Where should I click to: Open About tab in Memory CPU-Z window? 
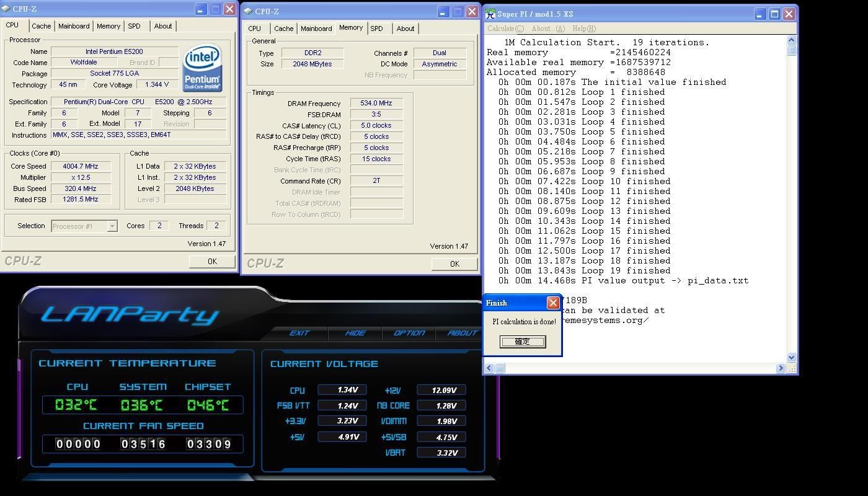pos(405,29)
